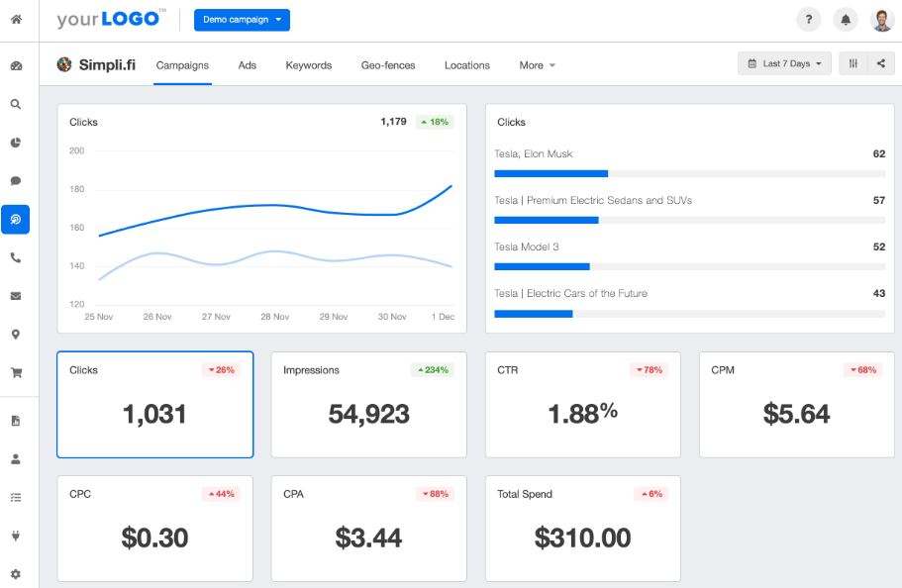Viewport: 902px width, 588px height.
Task: Expand the More tab dropdown
Action: point(538,65)
